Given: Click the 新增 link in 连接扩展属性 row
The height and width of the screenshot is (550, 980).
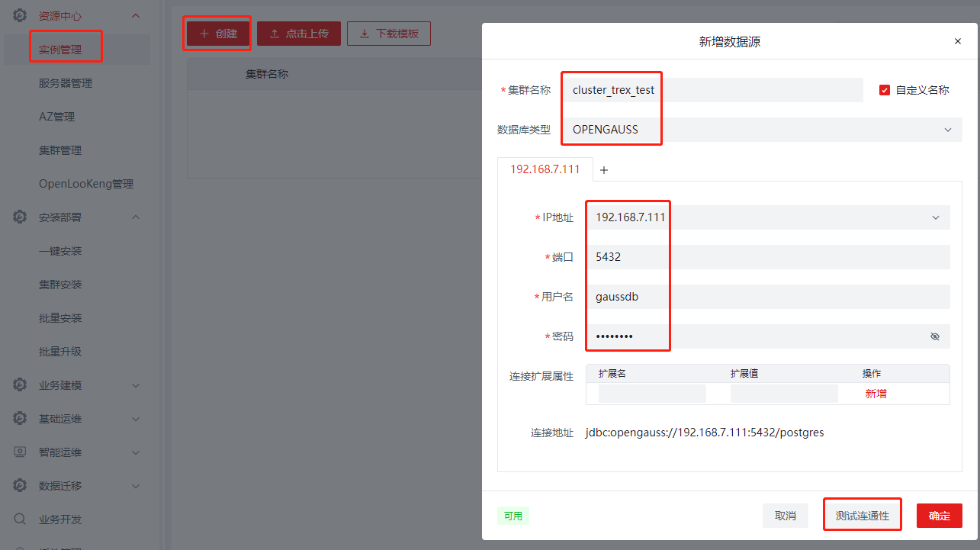Looking at the screenshot, I should (876, 392).
